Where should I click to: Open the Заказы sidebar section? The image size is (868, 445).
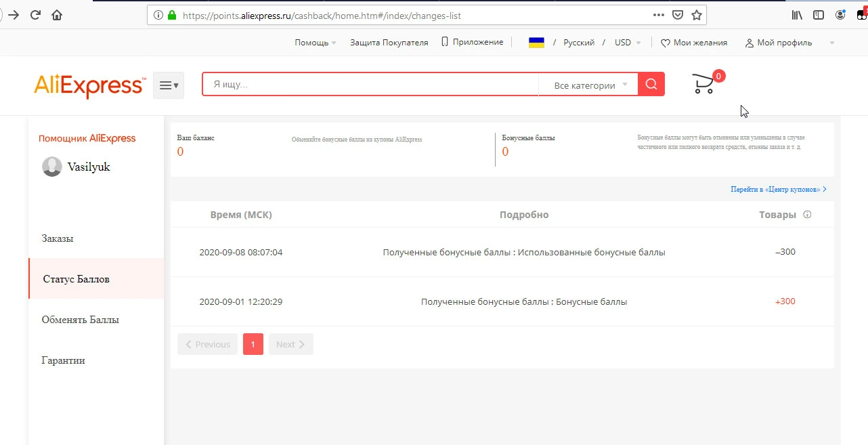(x=58, y=238)
